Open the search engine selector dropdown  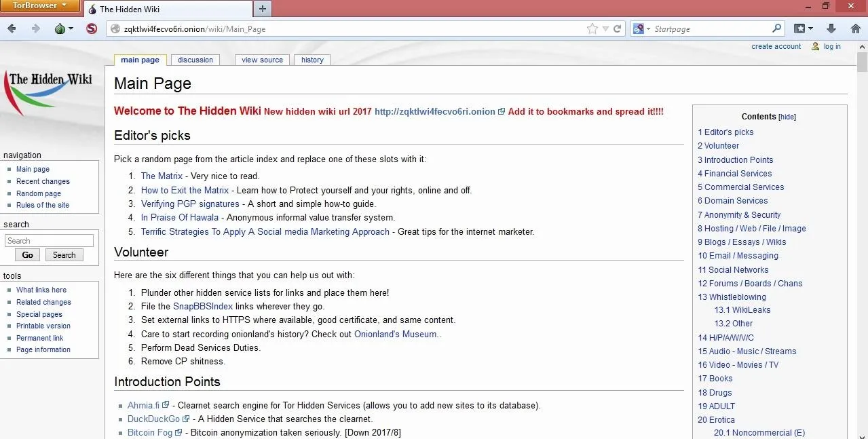coord(641,28)
